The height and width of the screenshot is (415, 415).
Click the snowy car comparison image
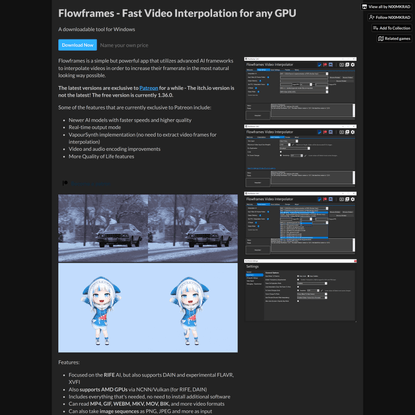click(x=148, y=228)
